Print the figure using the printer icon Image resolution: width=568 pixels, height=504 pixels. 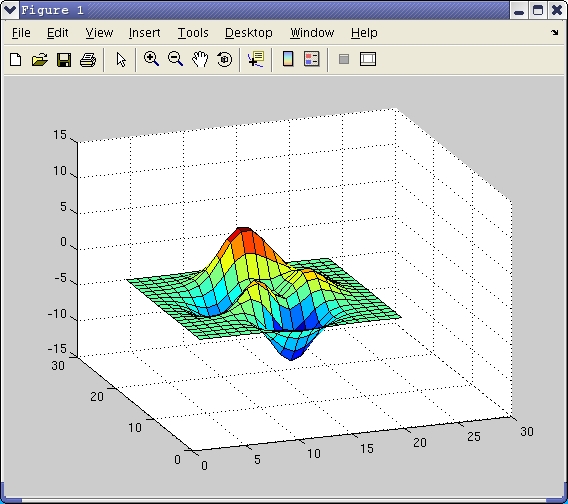(x=88, y=59)
